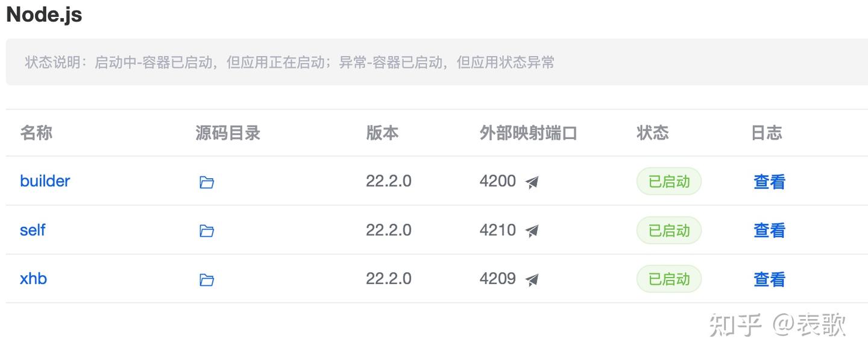Viewport: 868px width, 360px height.
Task: Click paper plane icon beside port 4210
Action: (x=532, y=231)
